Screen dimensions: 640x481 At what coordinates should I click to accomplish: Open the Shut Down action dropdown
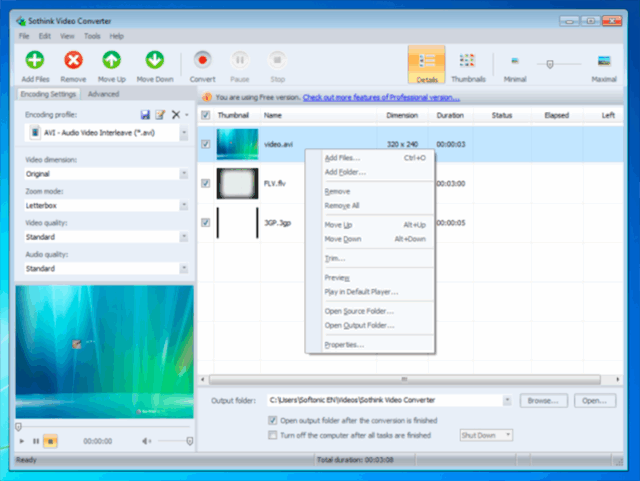508,435
